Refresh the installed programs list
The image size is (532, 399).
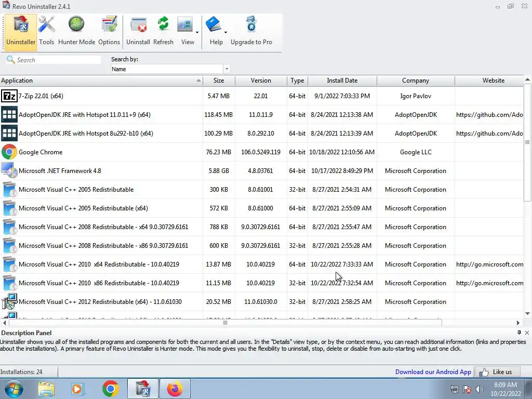point(163,31)
